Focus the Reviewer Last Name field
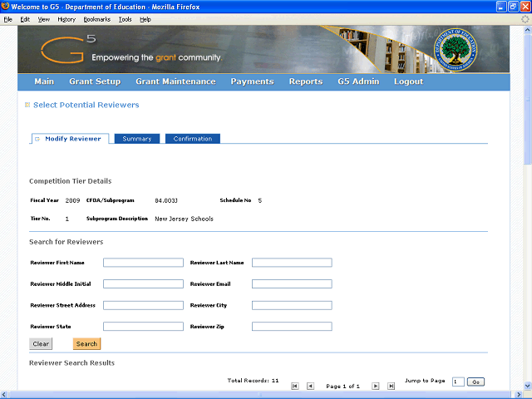Viewport: 532px width, 399px height. pyautogui.click(x=292, y=263)
